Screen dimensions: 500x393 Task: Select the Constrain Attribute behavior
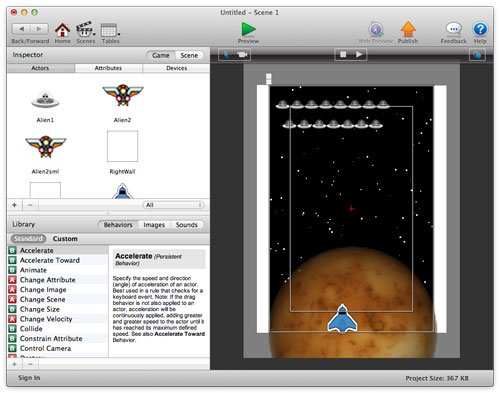pyautogui.click(x=58, y=339)
